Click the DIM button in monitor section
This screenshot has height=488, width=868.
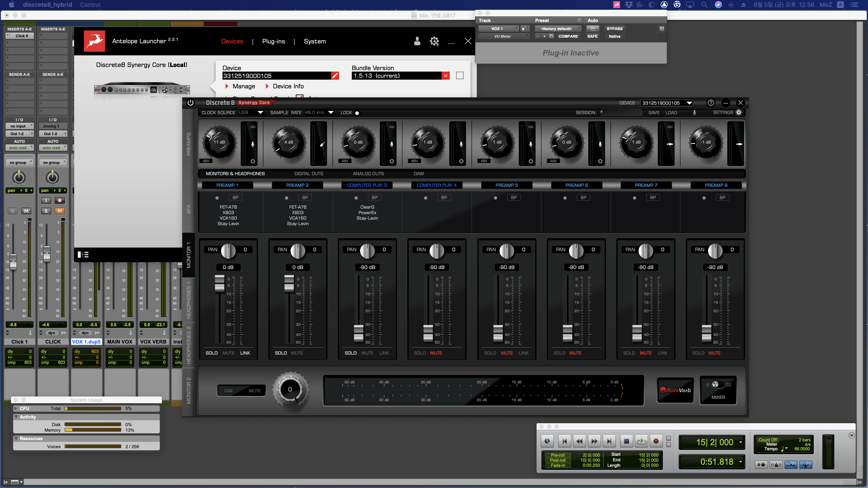(228, 391)
